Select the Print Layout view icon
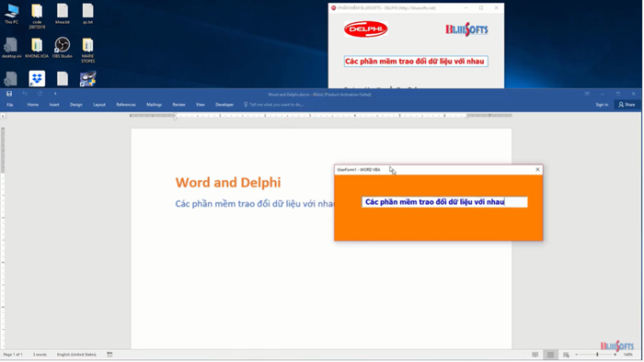 pos(550,355)
